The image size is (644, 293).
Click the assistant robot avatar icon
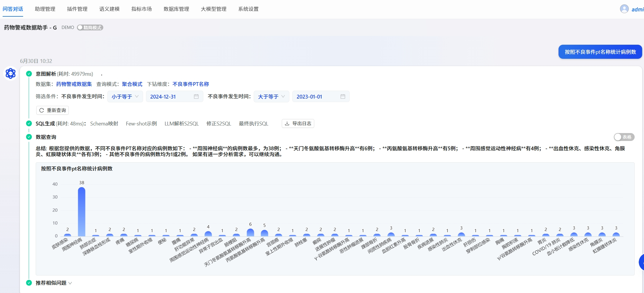tap(11, 73)
